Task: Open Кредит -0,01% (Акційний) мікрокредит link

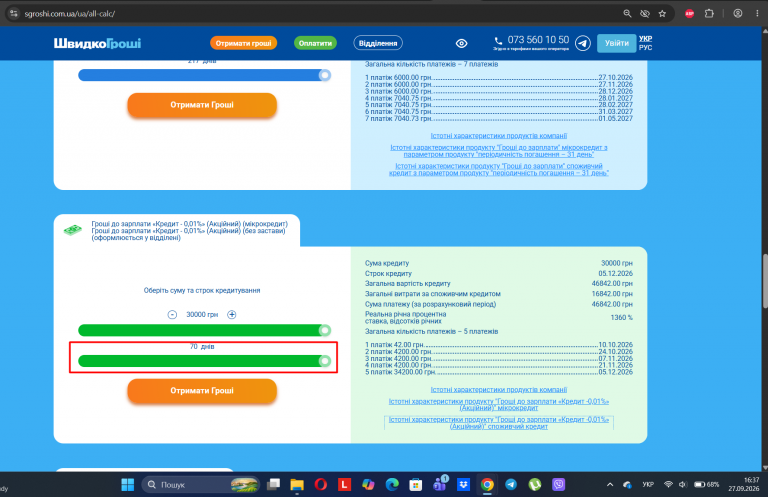Action: tap(499, 404)
